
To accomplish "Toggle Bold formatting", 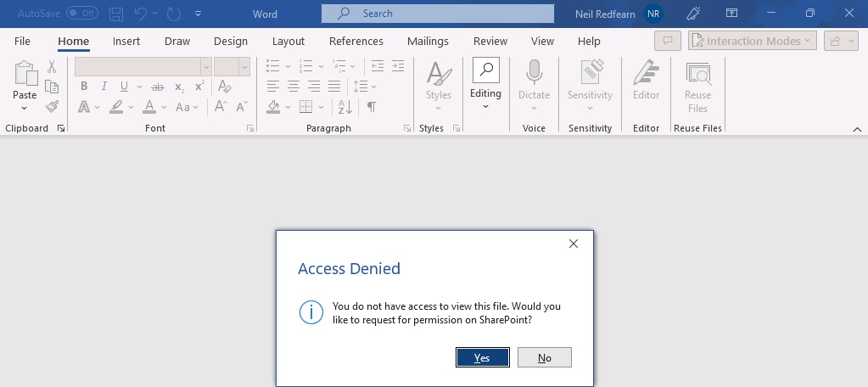I will tap(84, 87).
